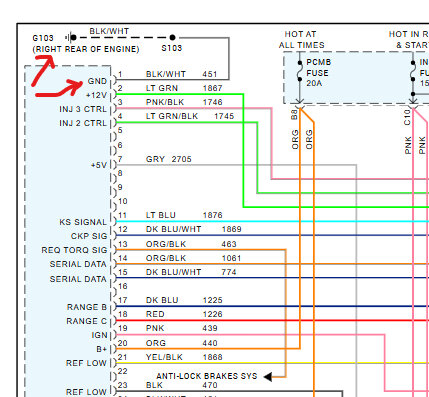Select LT BLU wire label
The width and height of the screenshot is (429, 397).
161,215
